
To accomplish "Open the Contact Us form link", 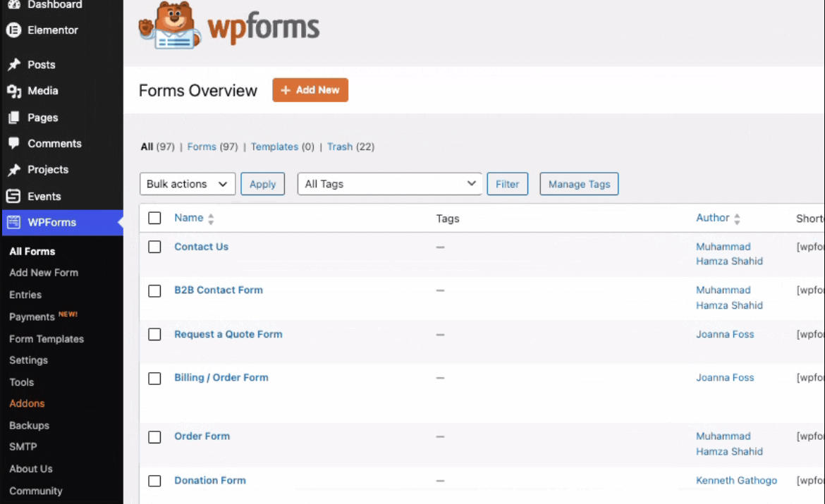I will (201, 247).
